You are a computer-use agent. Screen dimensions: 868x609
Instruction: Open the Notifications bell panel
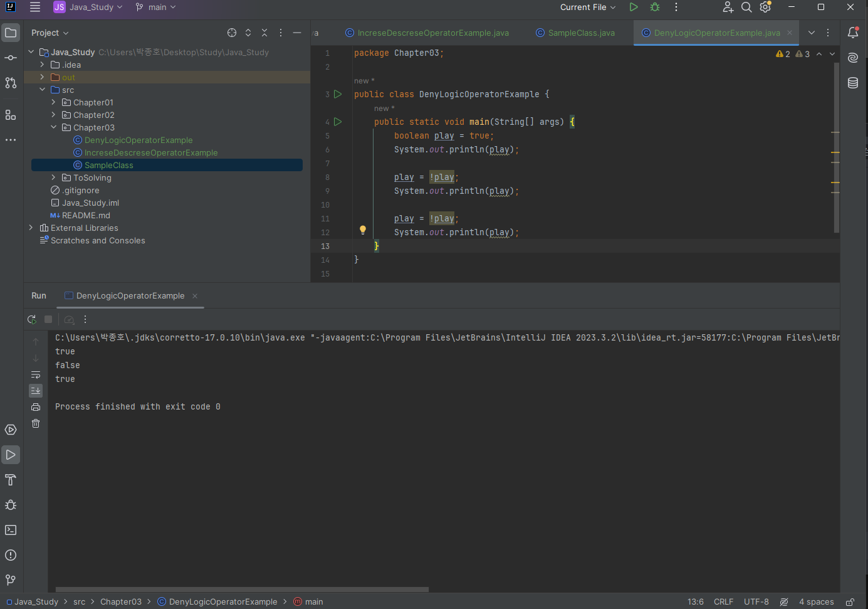(x=853, y=33)
